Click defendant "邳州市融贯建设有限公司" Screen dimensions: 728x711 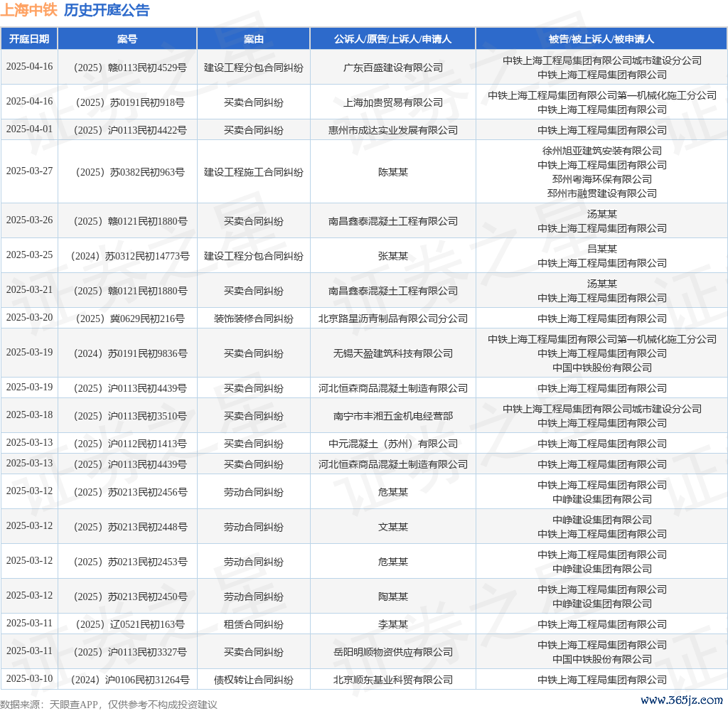coord(601,193)
